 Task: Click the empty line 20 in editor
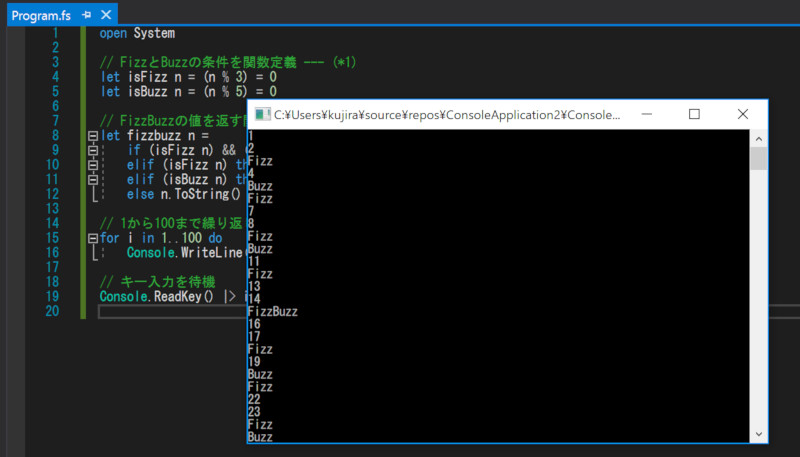click(170, 312)
